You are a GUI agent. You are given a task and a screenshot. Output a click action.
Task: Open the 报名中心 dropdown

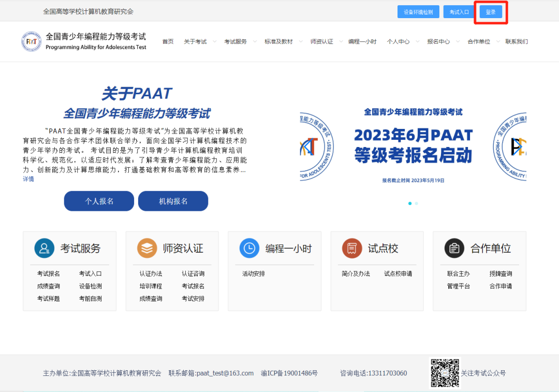pyautogui.click(x=439, y=41)
